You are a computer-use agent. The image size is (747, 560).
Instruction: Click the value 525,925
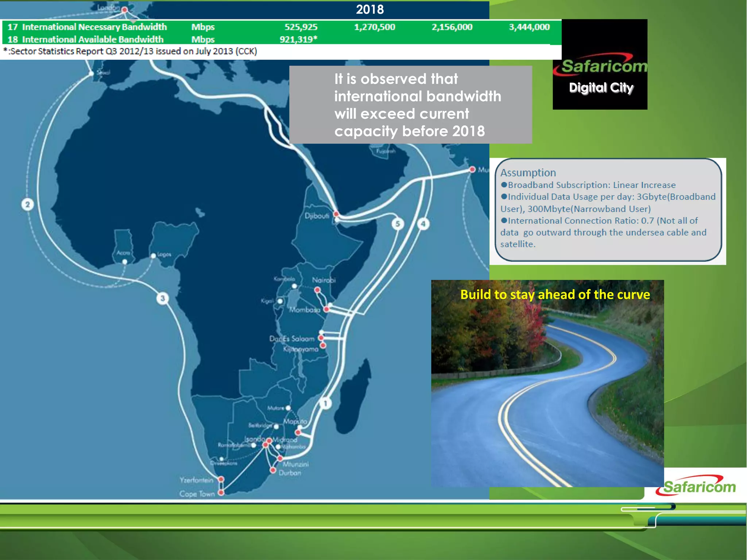301,27
